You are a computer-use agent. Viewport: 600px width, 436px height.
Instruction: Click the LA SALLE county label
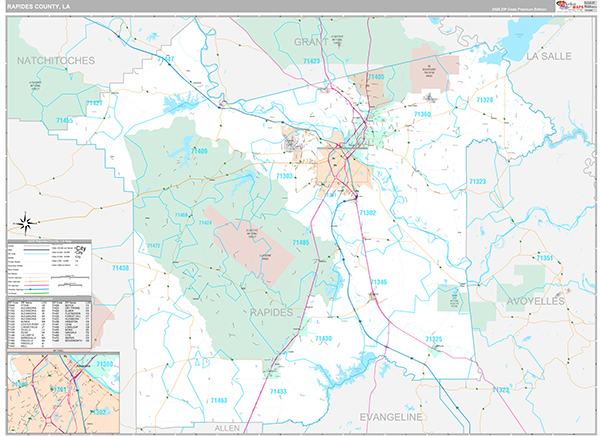548,57
